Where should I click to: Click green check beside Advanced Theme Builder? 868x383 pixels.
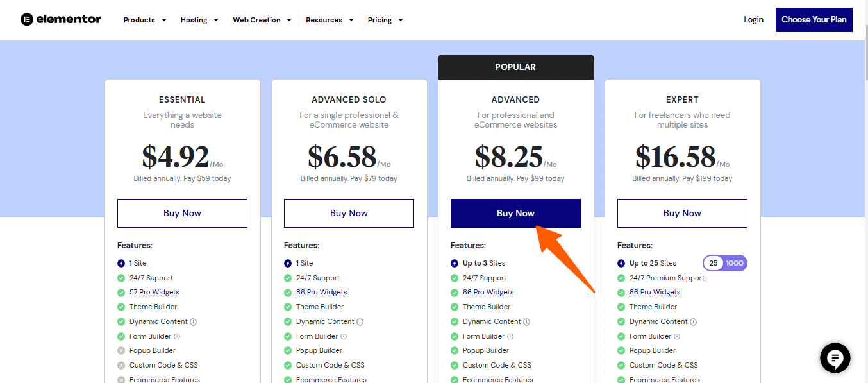pyautogui.click(x=455, y=307)
